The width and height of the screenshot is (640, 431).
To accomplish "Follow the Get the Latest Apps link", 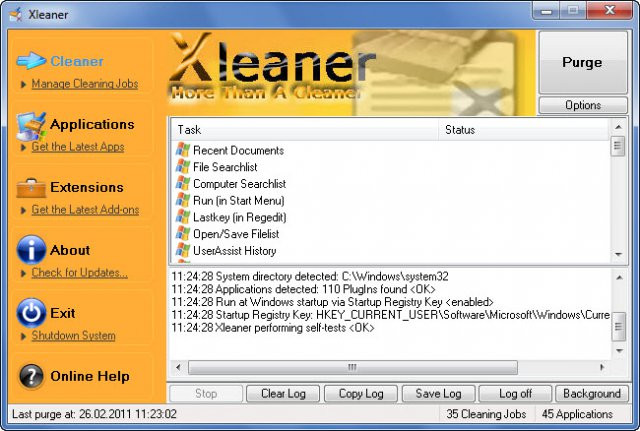I will tap(78, 147).
